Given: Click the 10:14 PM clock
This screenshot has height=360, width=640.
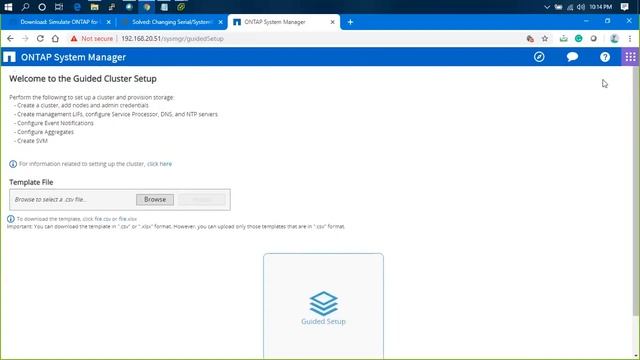Looking at the screenshot, I should tap(600, 7).
